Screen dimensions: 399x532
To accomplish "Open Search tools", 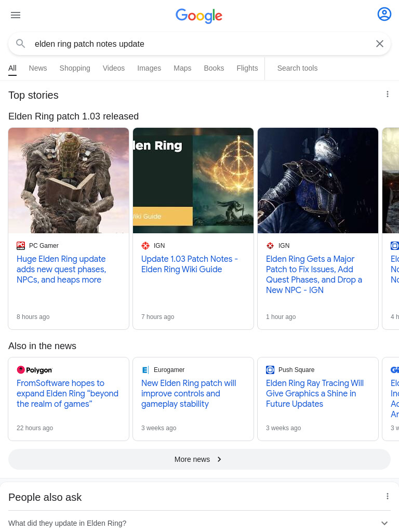I will [x=297, y=68].
